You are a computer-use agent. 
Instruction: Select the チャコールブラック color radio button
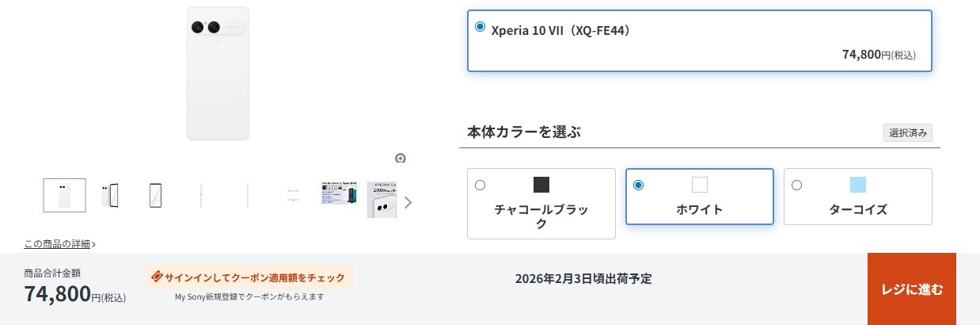[x=480, y=185]
